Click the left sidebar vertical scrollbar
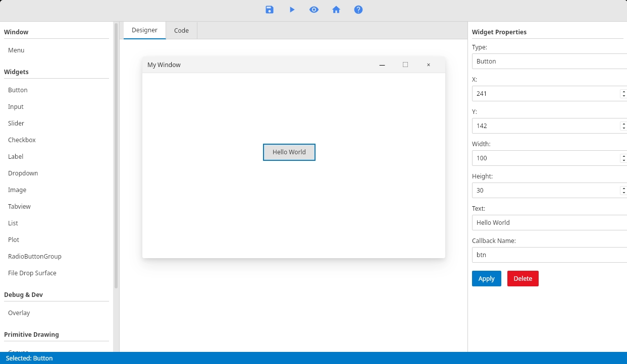The height and width of the screenshot is (364, 627). click(116, 151)
